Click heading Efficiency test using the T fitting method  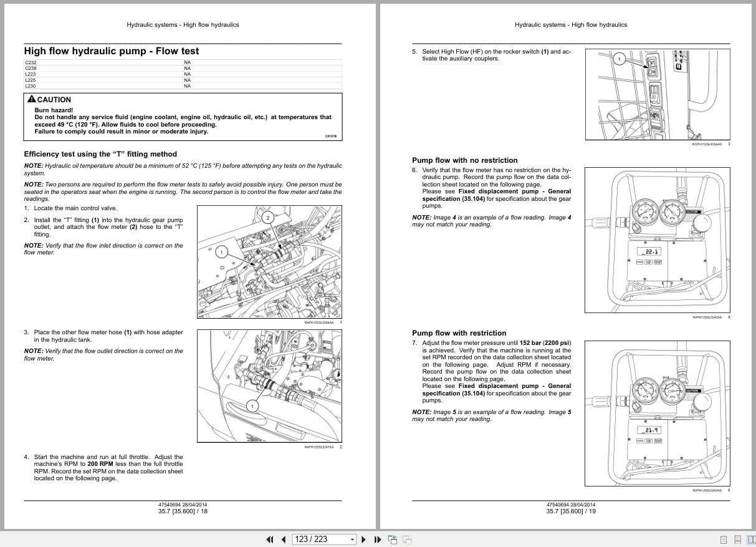(100, 154)
